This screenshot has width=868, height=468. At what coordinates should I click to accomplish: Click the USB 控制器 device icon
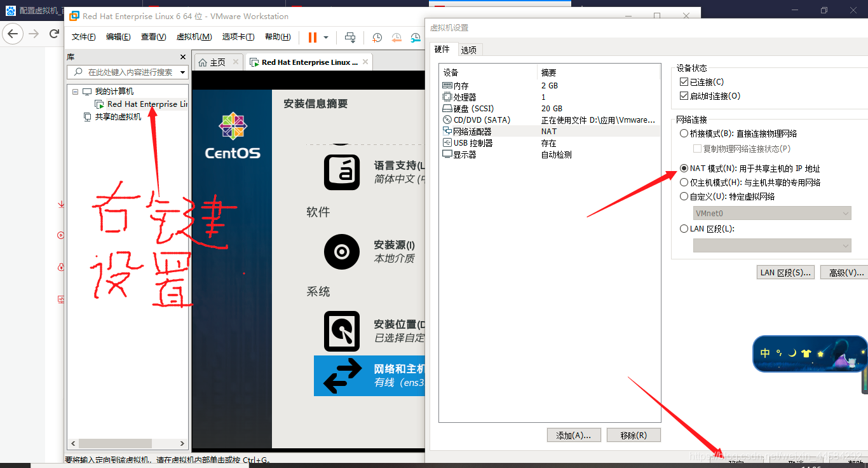[x=447, y=142]
